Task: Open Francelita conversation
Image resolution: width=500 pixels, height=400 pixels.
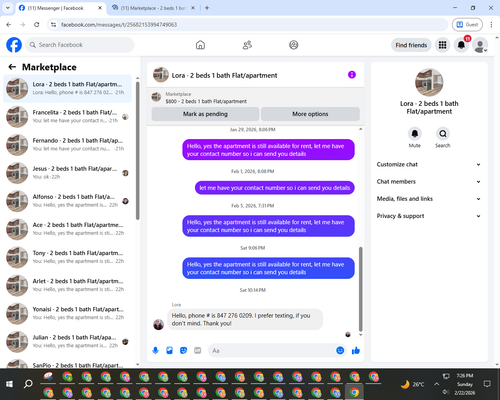Action: coord(67,117)
